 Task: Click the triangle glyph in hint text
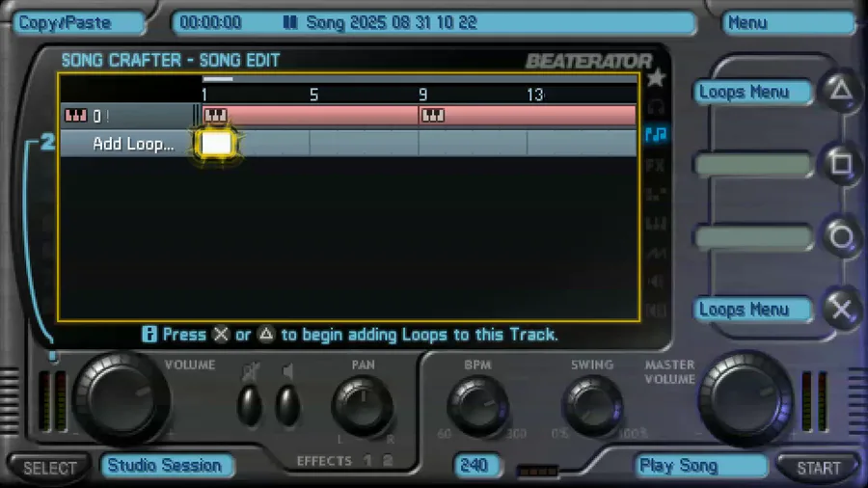point(266,335)
